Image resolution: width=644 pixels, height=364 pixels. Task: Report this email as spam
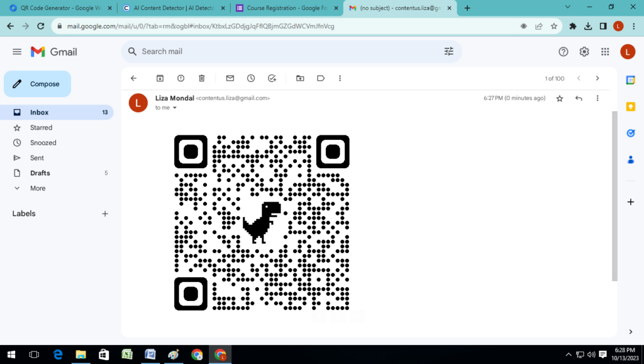tap(180, 78)
